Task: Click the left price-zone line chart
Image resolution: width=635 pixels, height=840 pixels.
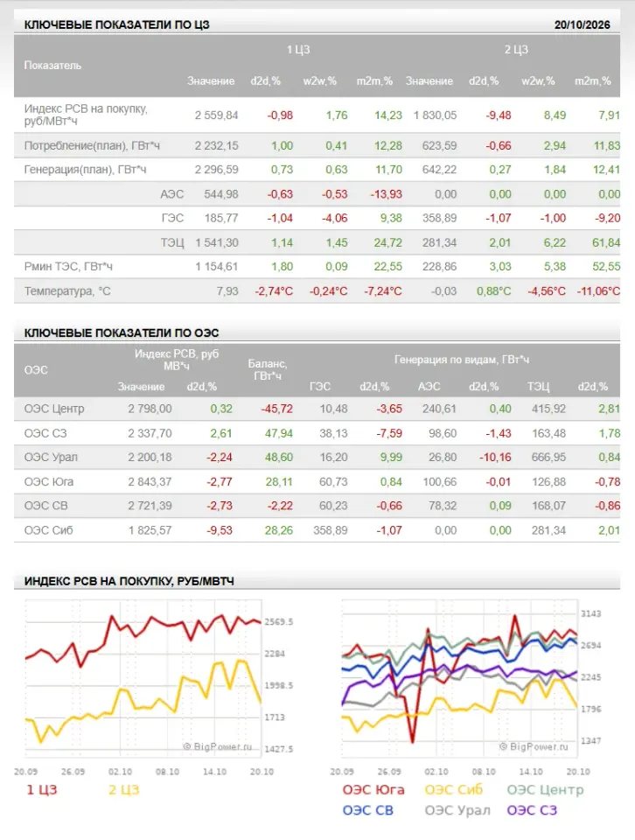Action: 143,678
